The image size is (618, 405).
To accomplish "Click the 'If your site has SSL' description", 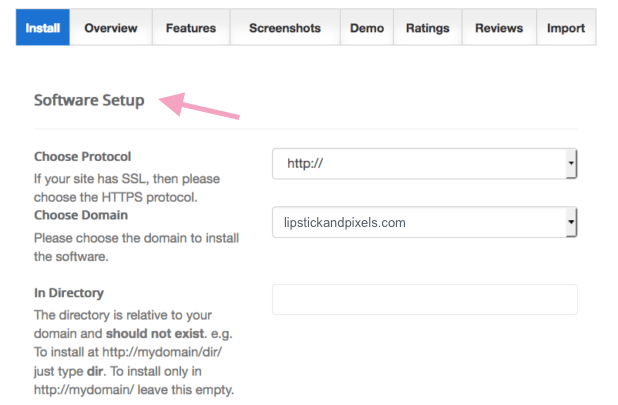I will [127, 188].
